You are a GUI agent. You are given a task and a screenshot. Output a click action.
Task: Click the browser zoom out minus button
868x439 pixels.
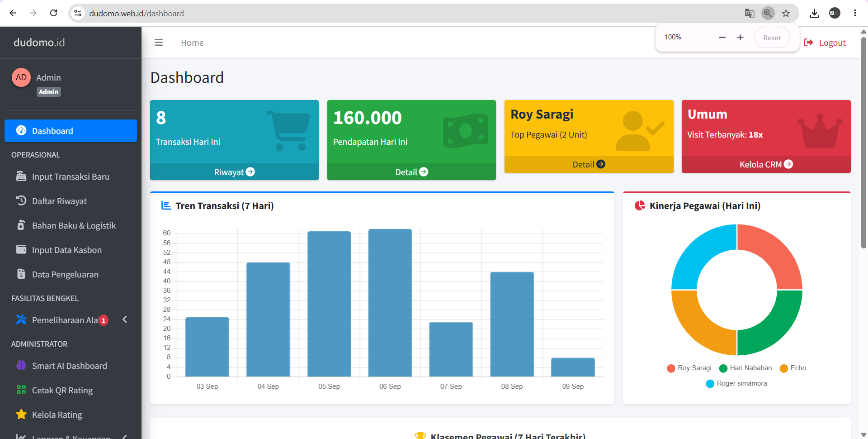[722, 37]
